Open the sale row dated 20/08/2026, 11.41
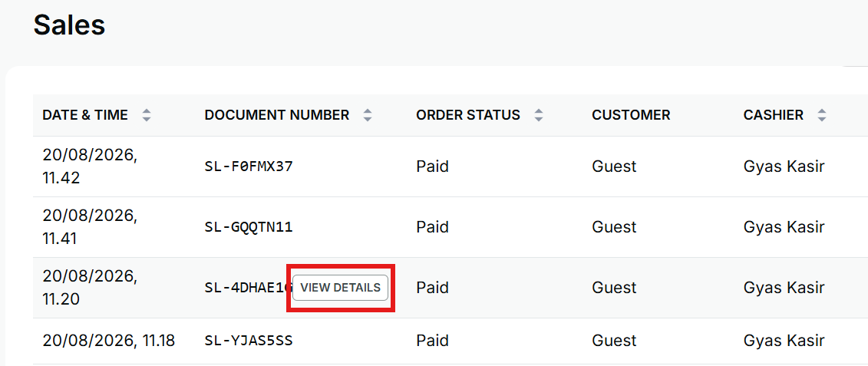This screenshot has height=366, width=868. (x=451, y=227)
